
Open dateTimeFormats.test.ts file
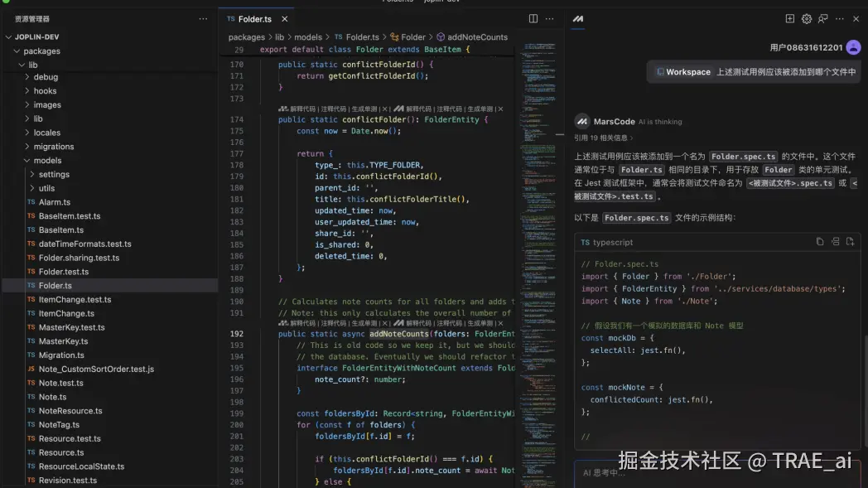click(109, 244)
